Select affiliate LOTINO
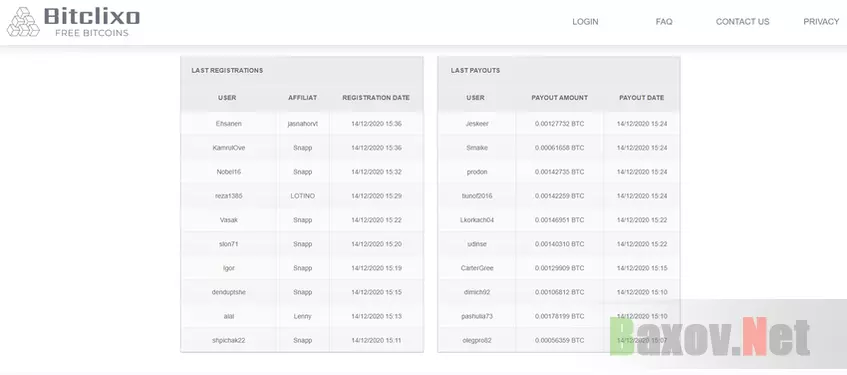847x375 pixels. pos(302,196)
